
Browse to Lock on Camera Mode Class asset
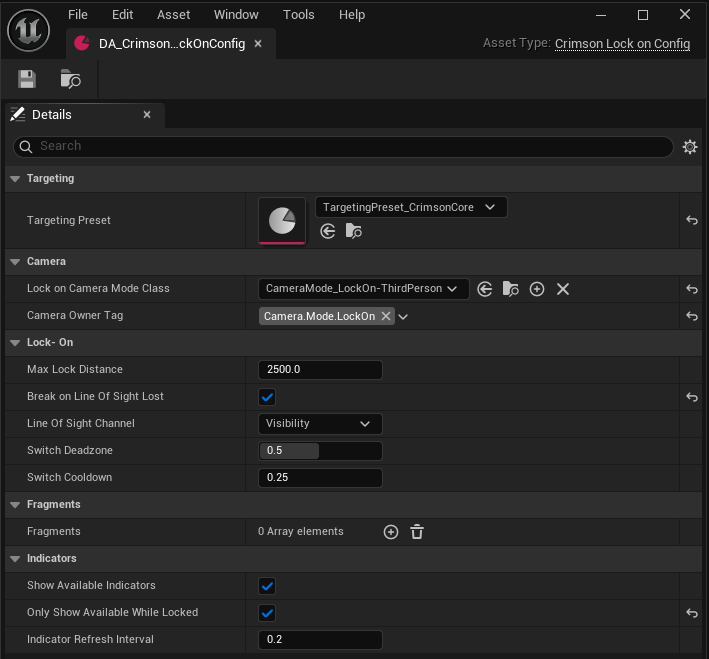click(x=510, y=289)
